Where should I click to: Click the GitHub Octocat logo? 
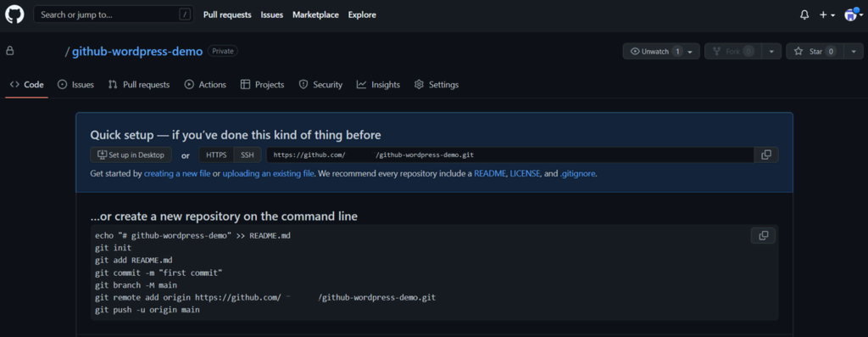14,14
